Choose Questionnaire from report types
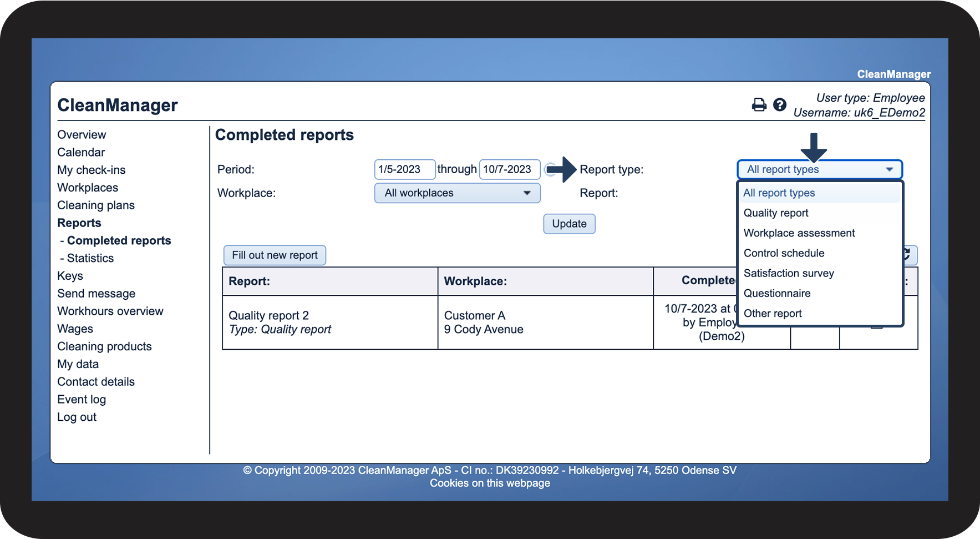This screenshot has width=980, height=539. coord(776,293)
